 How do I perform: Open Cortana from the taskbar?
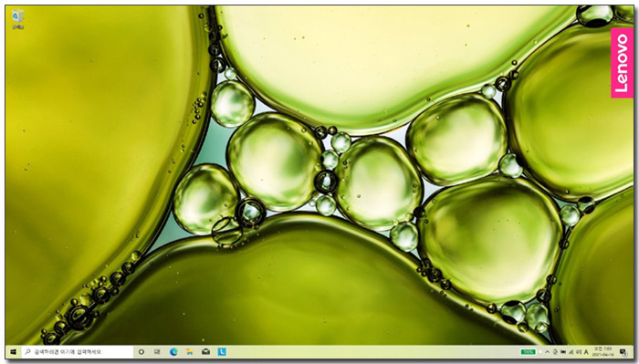tap(141, 352)
